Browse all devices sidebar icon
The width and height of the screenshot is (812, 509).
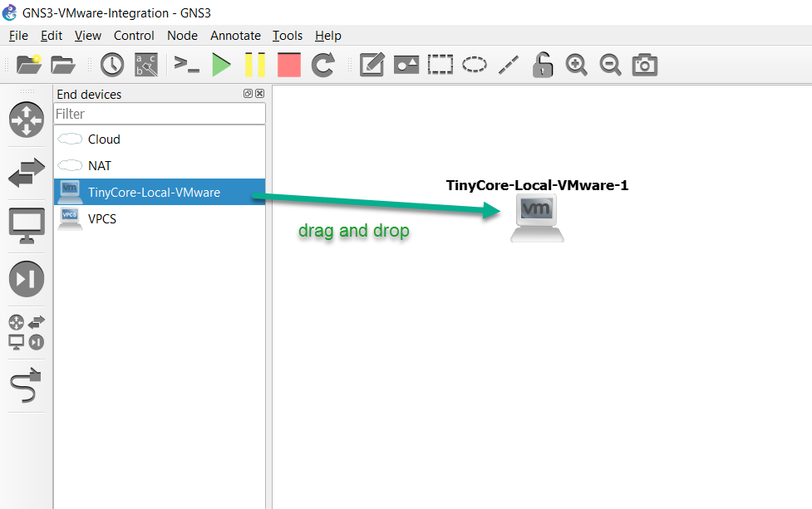pyautogui.click(x=27, y=332)
